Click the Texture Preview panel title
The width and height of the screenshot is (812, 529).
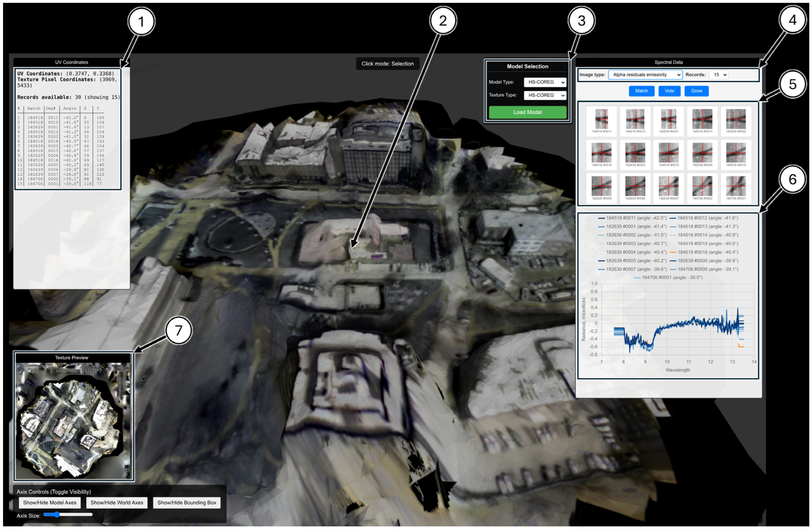pyautogui.click(x=72, y=357)
